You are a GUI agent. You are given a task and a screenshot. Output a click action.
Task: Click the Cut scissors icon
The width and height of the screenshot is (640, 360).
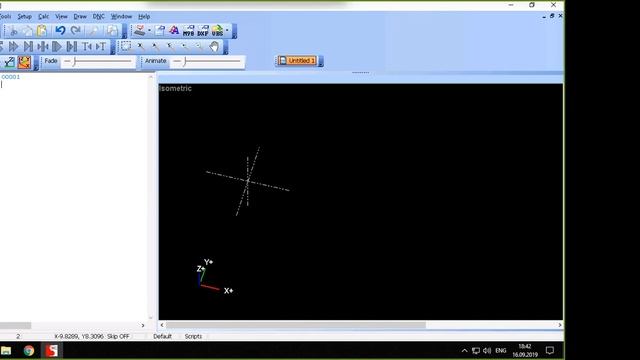click(x=13, y=31)
